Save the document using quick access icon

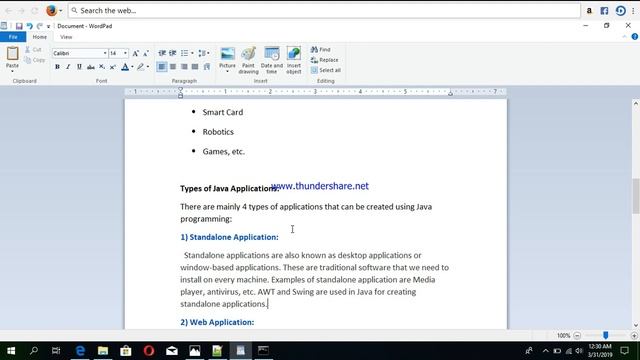(19, 26)
